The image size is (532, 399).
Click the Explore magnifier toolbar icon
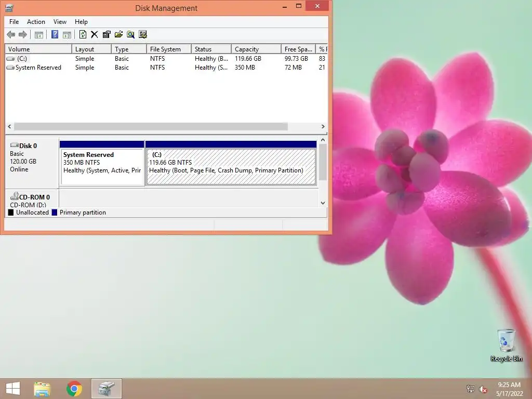(x=130, y=34)
